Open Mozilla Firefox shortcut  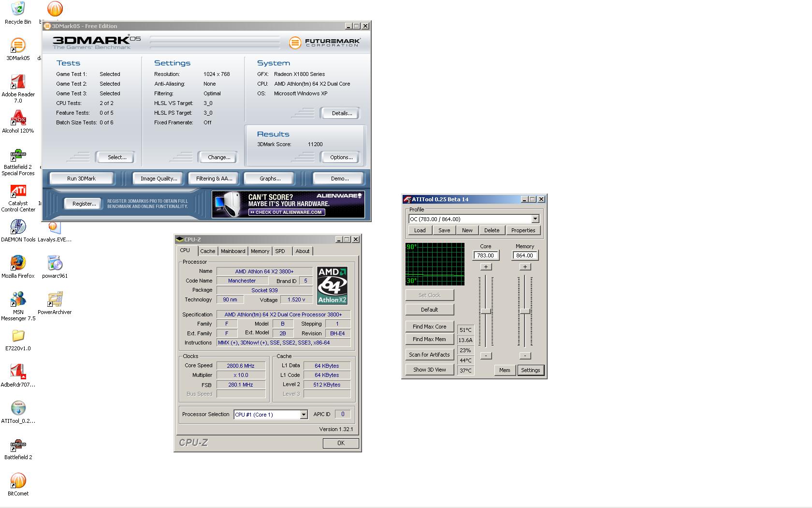[18, 267]
